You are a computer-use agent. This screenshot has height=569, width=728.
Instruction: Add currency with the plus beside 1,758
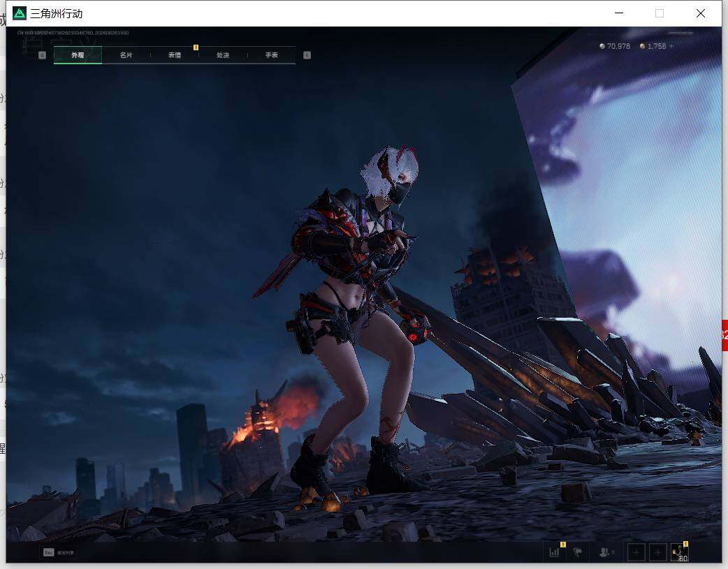tap(672, 46)
